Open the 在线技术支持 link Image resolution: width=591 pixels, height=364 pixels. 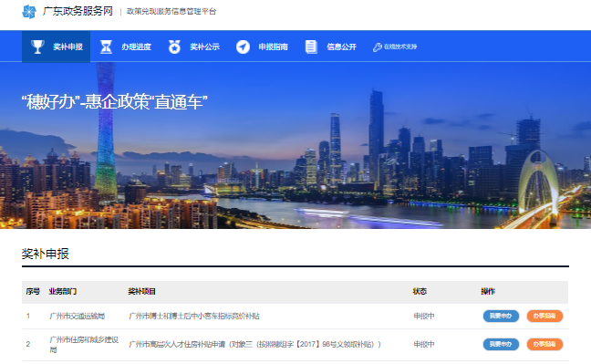pos(395,47)
